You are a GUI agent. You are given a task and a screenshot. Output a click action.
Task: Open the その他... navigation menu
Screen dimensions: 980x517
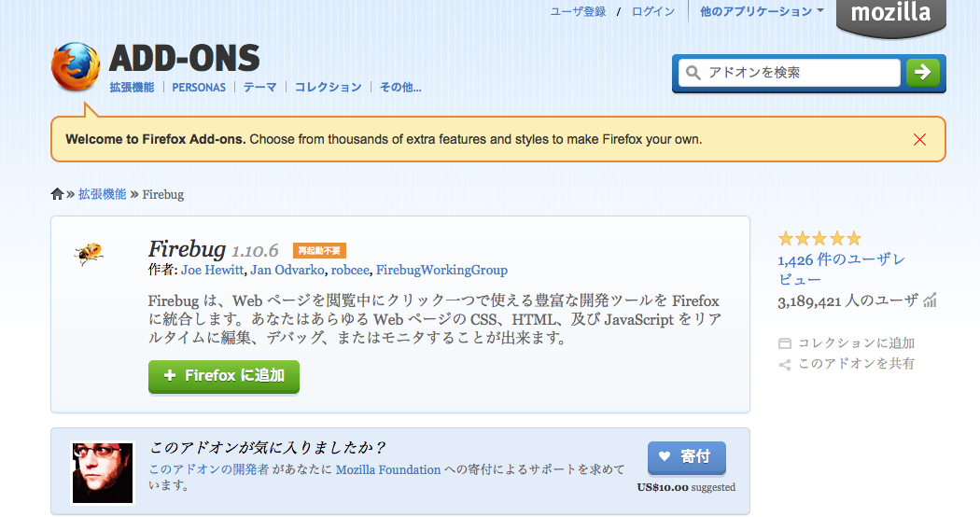[x=400, y=87]
